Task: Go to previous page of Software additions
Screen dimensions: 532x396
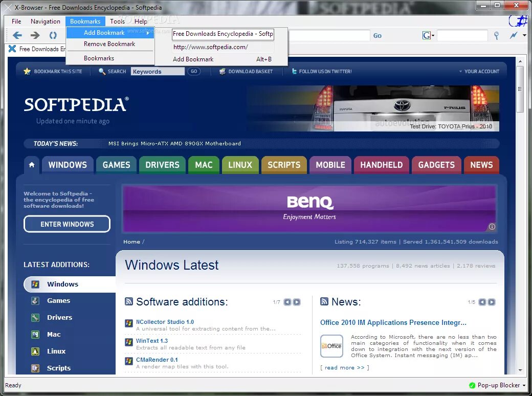Action: 287,302
